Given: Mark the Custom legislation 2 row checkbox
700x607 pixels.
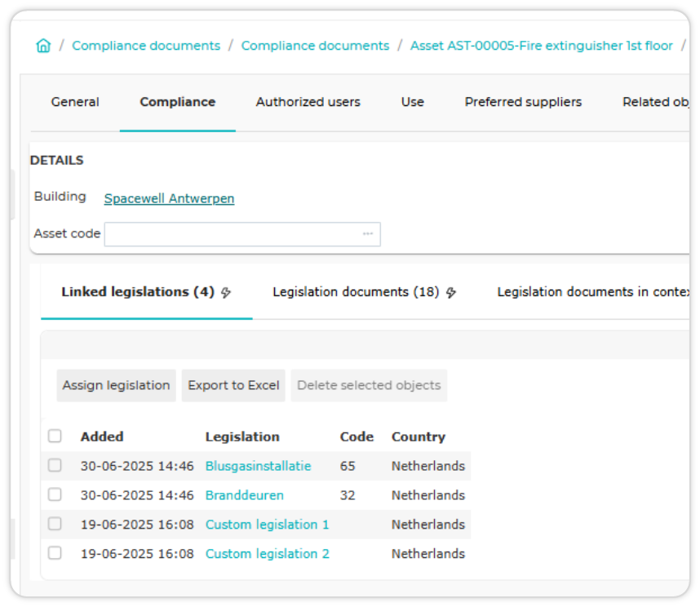Looking at the screenshot, I should (x=55, y=553).
